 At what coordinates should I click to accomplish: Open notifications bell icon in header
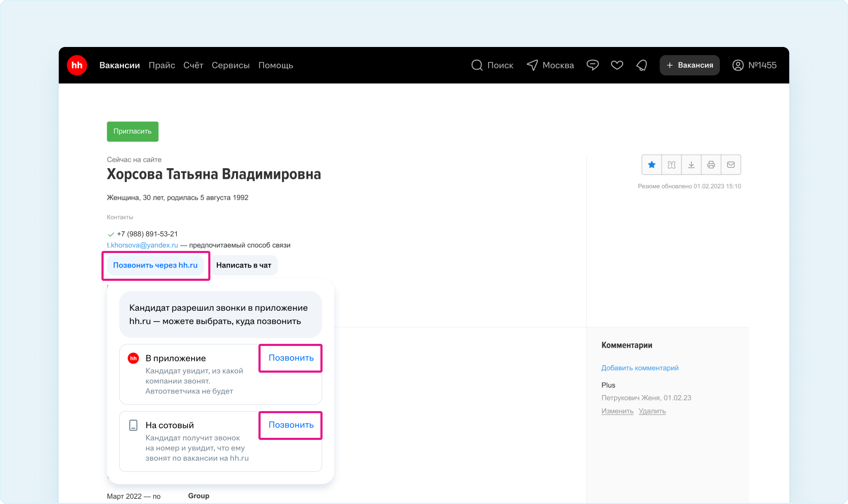pyautogui.click(x=642, y=65)
